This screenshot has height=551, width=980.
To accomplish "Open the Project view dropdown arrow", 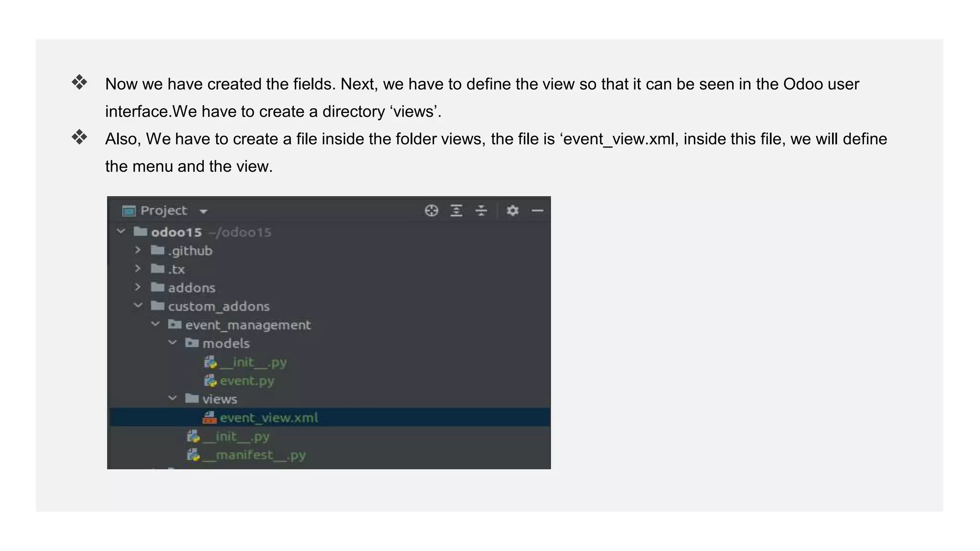I will (203, 211).
